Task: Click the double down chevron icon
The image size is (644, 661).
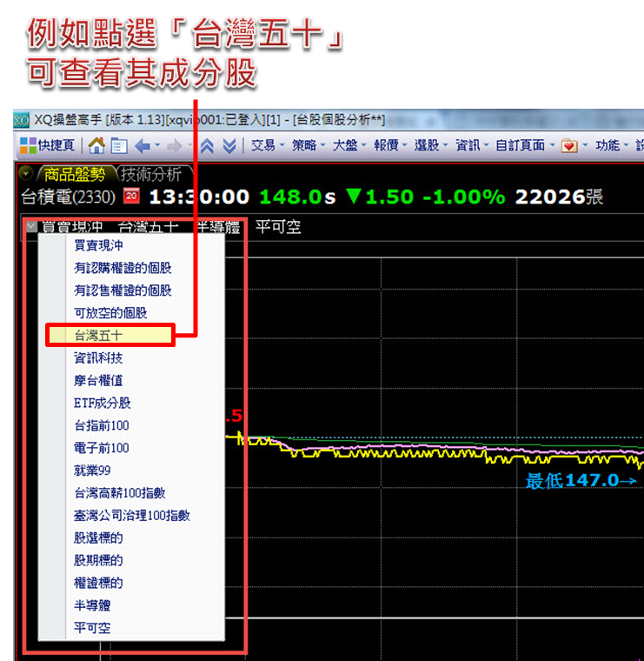Action: click(x=228, y=145)
